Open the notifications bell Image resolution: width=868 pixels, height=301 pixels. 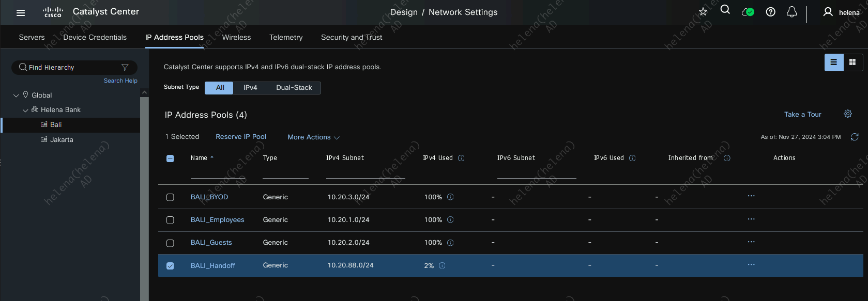(x=791, y=12)
